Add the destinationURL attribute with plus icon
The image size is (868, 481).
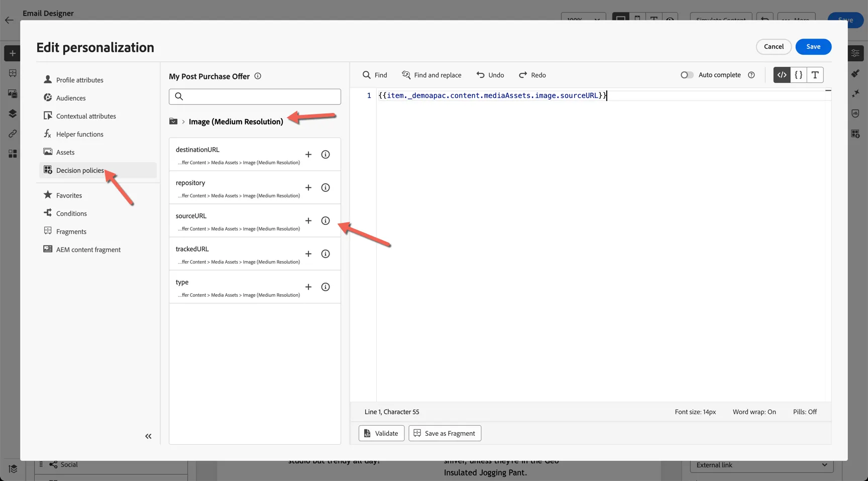(308, 154)
